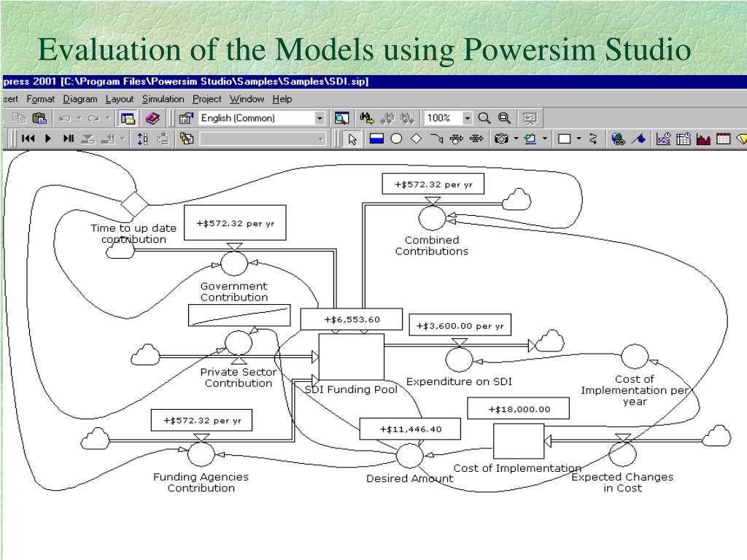Click the Paste clipboard icon

point(39,117)
